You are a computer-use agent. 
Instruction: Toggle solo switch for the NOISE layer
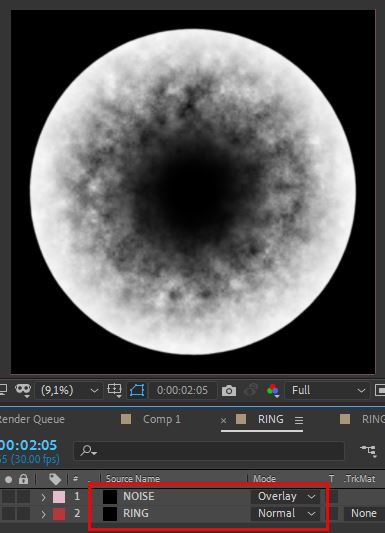point(9,497)
